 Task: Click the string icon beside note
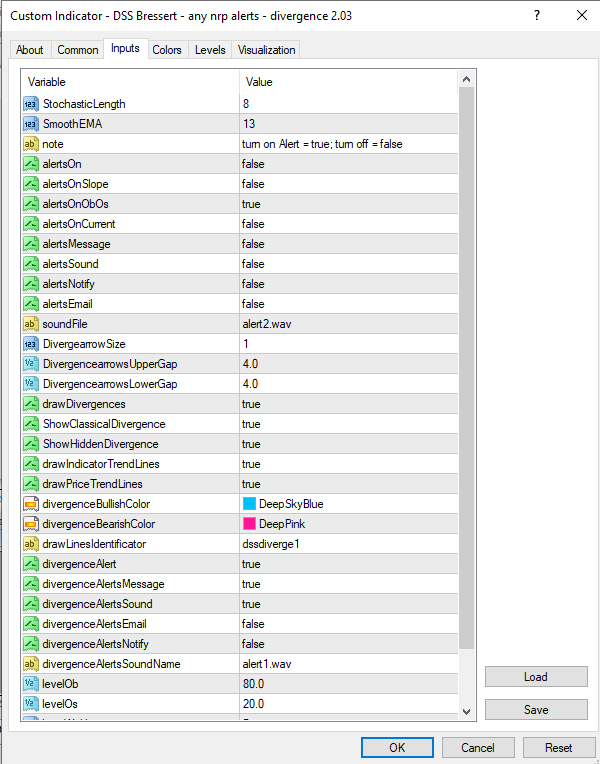coord(31,144)
